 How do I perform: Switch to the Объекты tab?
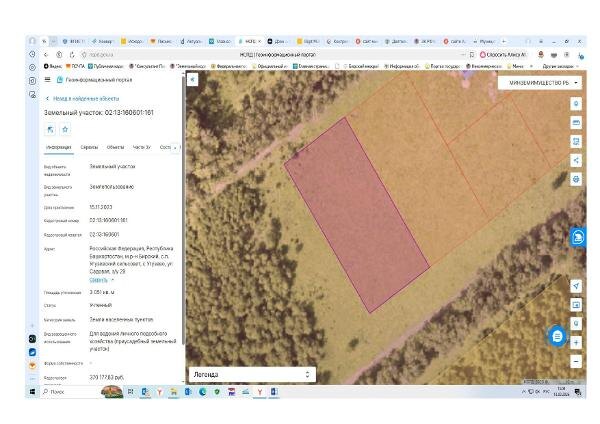tap(115, 147)
